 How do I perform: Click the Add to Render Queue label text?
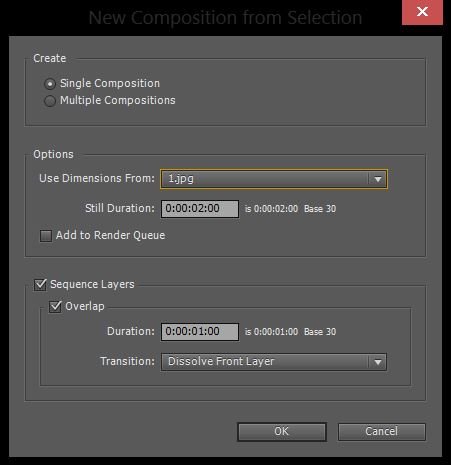pyautogui.click(x=110, y=235)
